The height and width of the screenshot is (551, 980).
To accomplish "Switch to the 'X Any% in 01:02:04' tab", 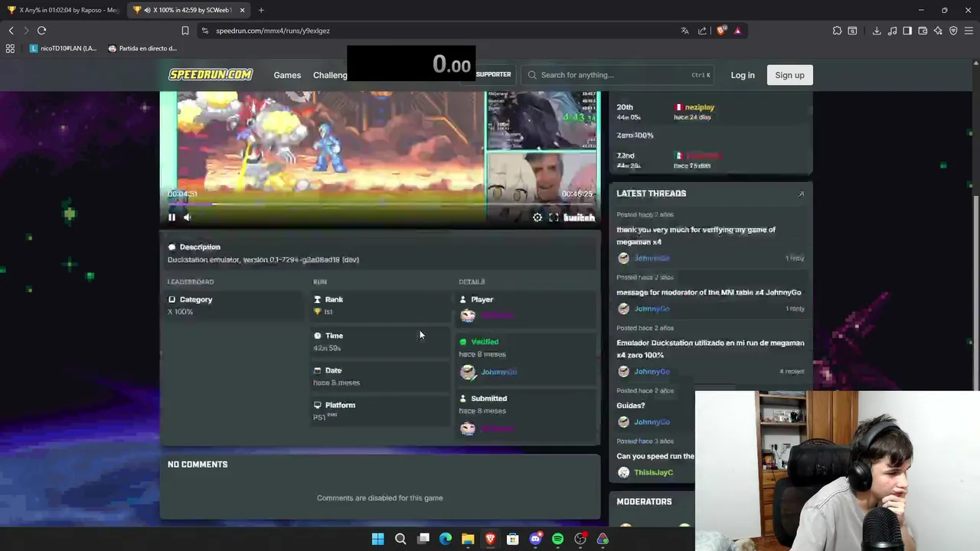I will pos(64,10).
